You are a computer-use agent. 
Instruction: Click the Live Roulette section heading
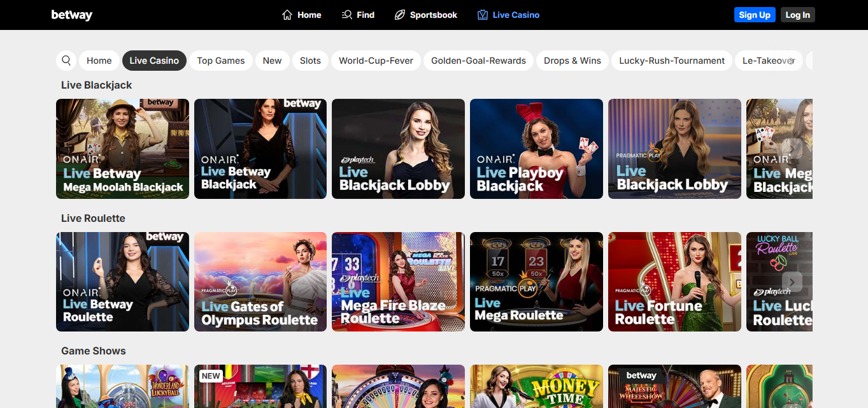pos(93,218)
